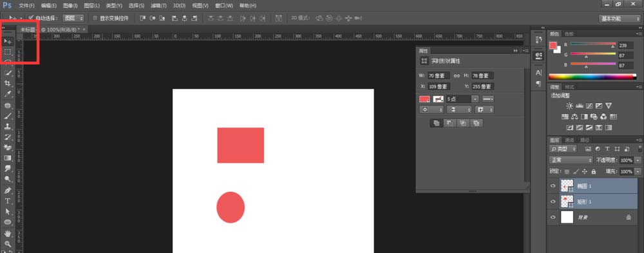This screenshot has width=644, height=253.
Task: Select the Crop tool
Action: [x=7, y=84]
